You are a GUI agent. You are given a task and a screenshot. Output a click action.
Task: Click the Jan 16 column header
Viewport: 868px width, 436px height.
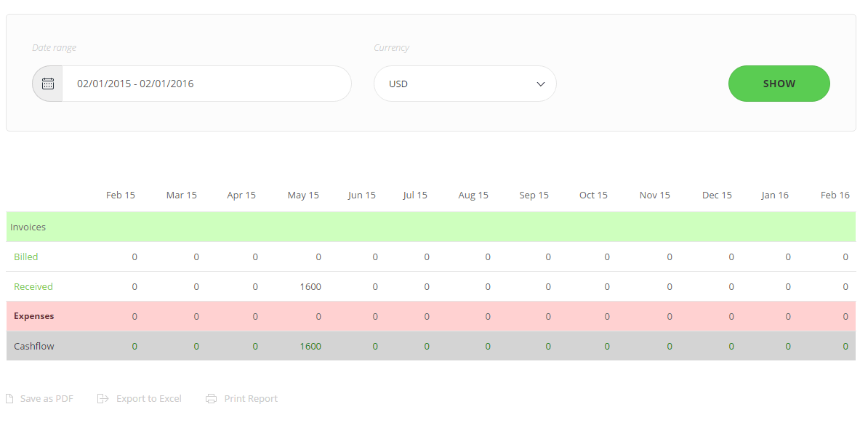tap(775, 195)
